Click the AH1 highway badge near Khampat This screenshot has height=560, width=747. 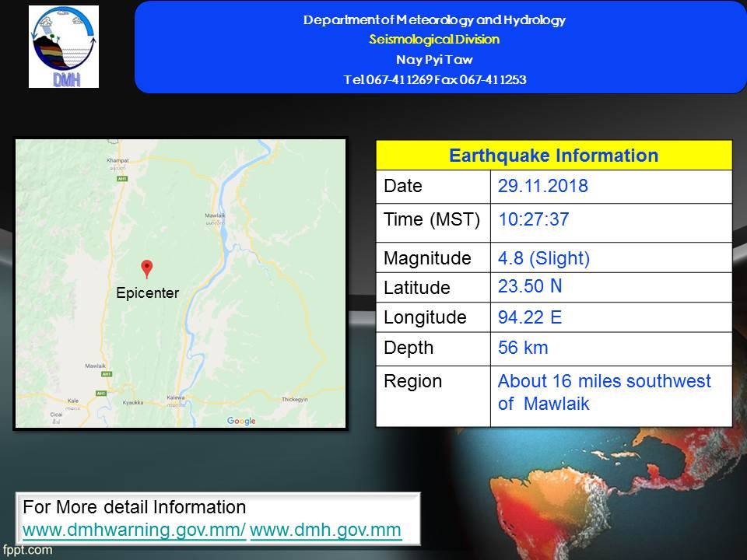pos(122,179)
